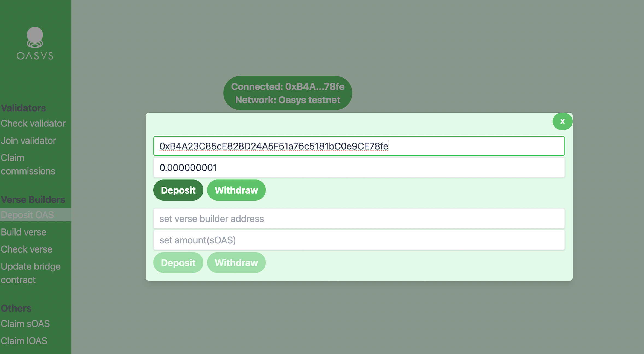The image size is (644, 354).
Task: Focus the 'set amount(sOAS)' field
Action: (359, 240)
